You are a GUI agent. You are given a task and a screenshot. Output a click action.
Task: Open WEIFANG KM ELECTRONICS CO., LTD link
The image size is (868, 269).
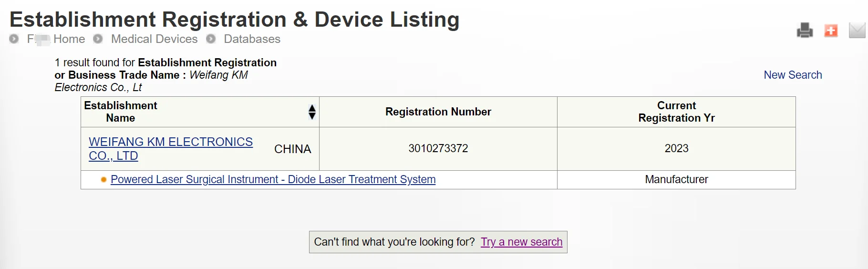click(x=170, y=142)
